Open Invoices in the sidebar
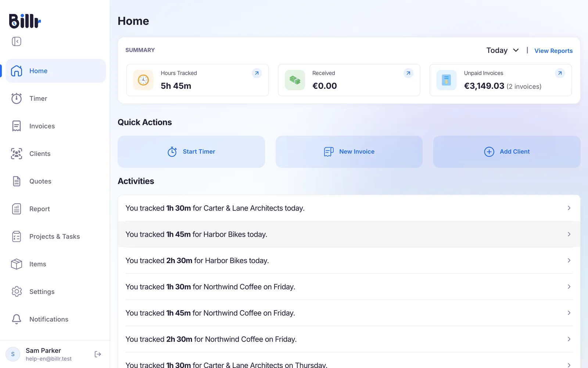Screen dimensions: 588x368 point(56,126)
